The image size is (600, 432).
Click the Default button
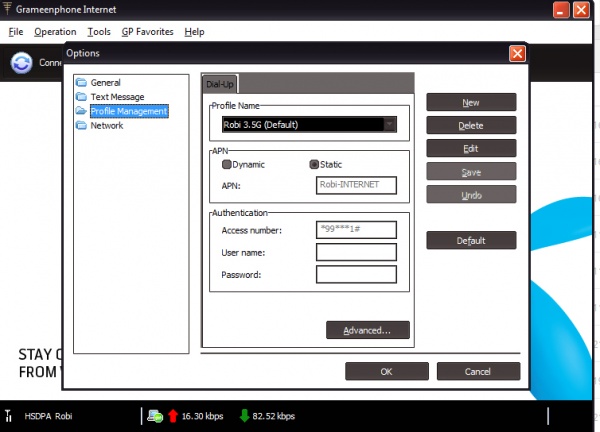click(x=471, y=240)
